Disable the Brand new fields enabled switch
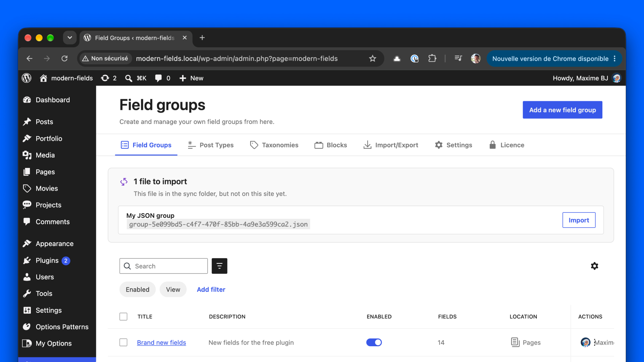 pyautogui.click(x=374, y=343)
